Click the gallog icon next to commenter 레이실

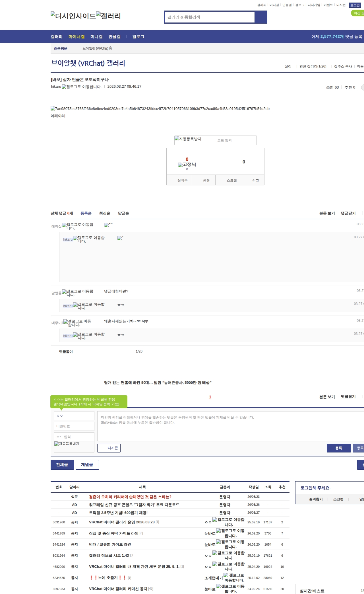pos(77,226)
